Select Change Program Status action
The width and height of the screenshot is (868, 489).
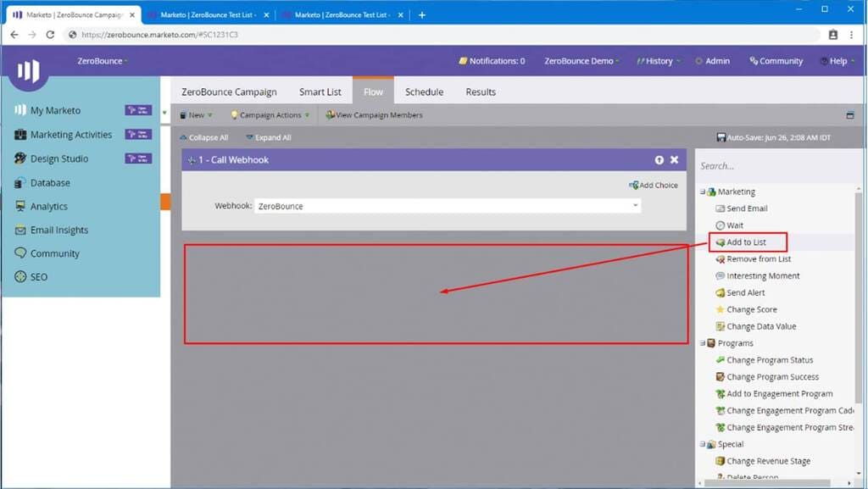770,360
